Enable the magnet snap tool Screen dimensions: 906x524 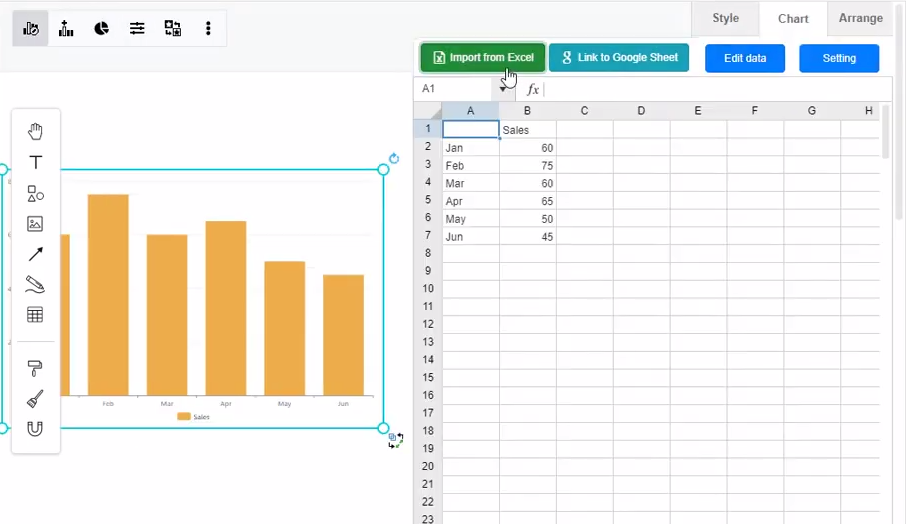click(35, 429)
